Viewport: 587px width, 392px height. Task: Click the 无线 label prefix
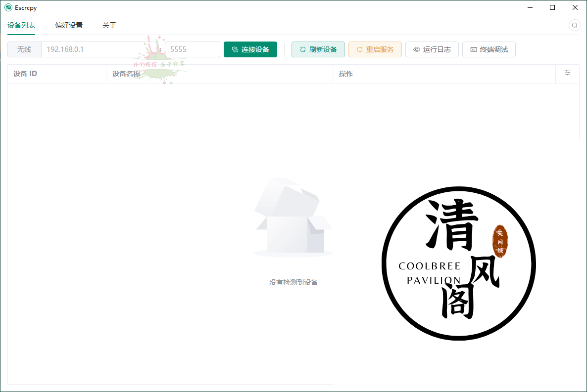tap(24, 49)
